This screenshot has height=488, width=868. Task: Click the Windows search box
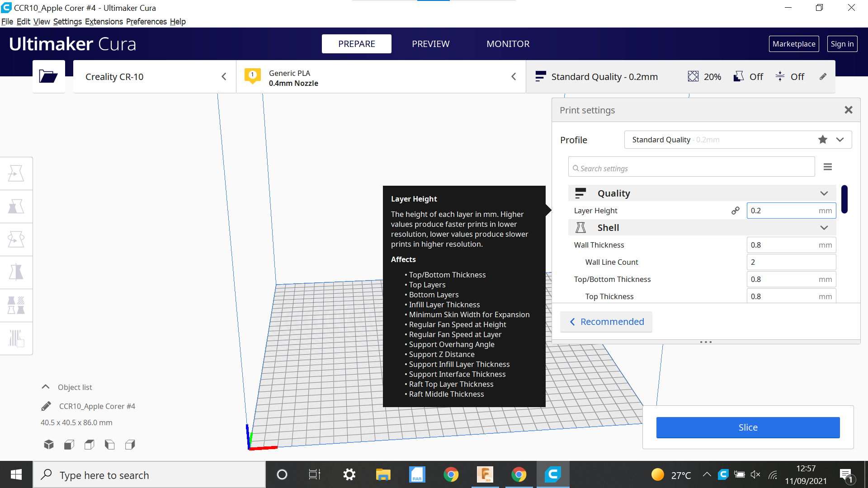point(149,475)
